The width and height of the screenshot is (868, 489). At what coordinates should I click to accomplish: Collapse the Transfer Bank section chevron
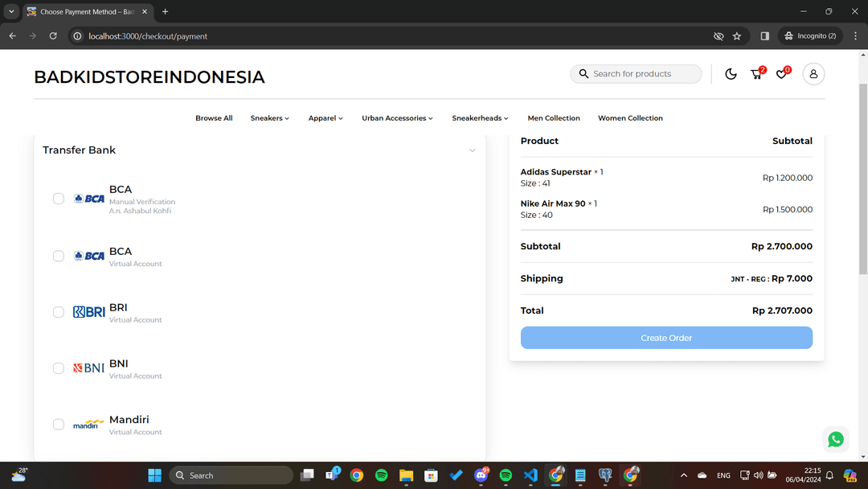[473, 150]
